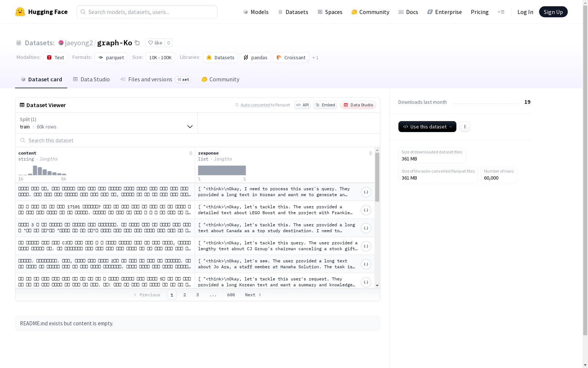Select the Datasets library tag
This screenshot has width=588, height=368.
click(220, 57)
